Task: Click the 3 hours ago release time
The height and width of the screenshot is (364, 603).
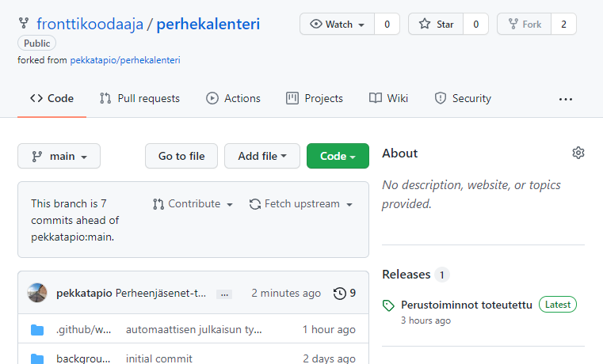Action: tap(426, 320)
